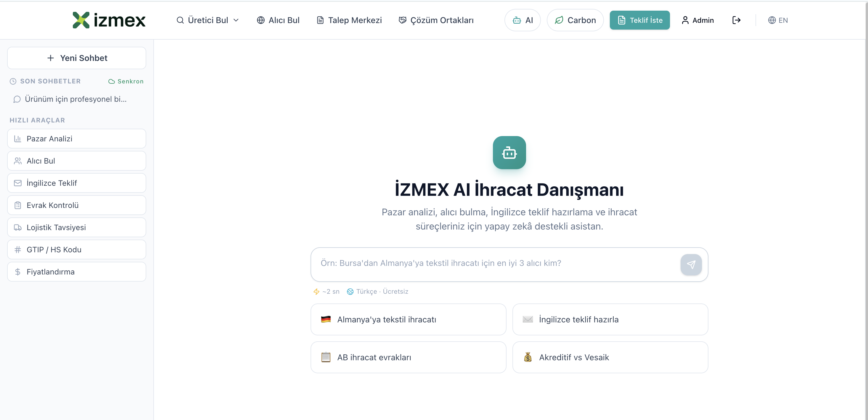Click the Türkçe · Ücretsiz label
The height and width of the screenshot is (420, 868).
382,291
